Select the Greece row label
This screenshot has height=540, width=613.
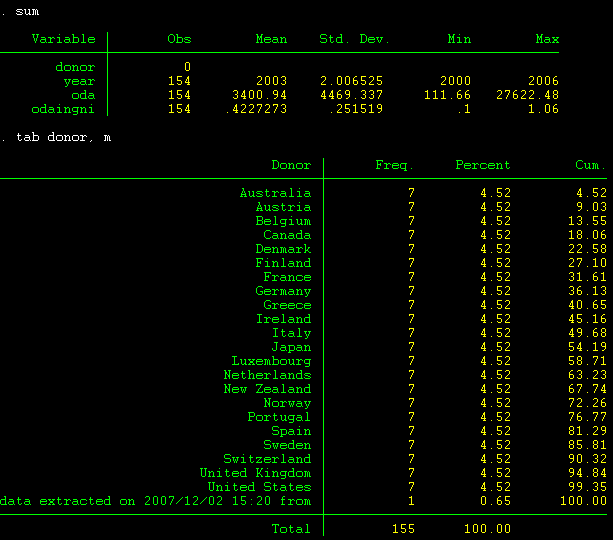tap(287, 305)
